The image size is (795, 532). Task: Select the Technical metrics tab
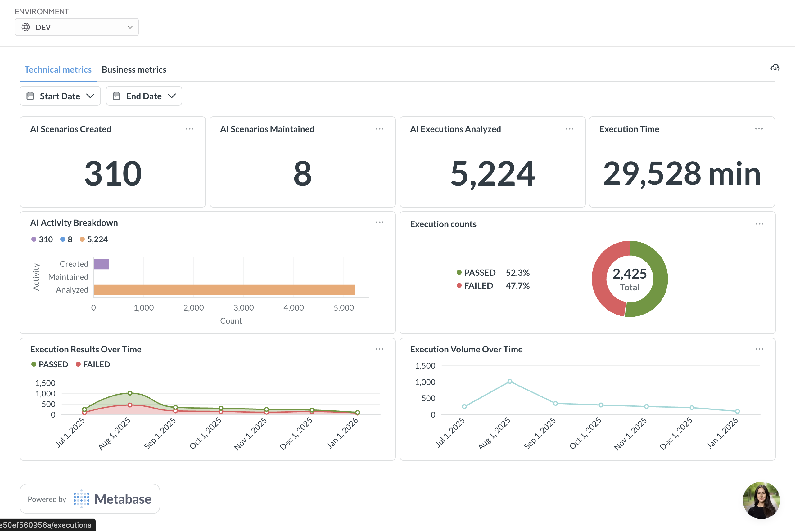point(58,69)
